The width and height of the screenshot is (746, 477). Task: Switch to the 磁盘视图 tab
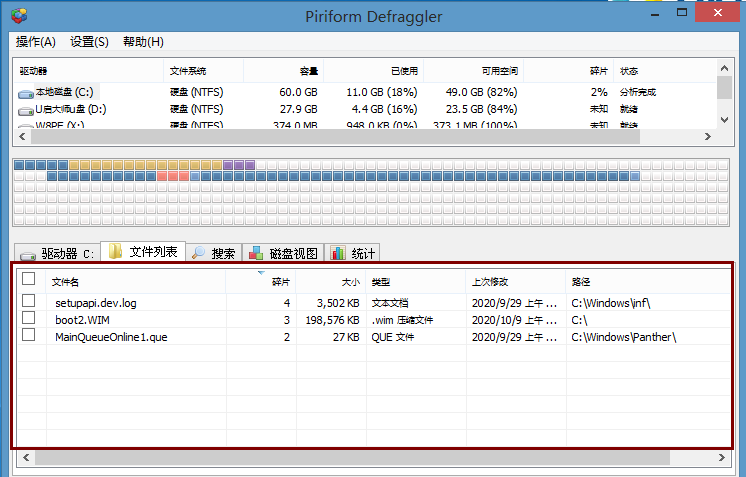pos(283,253)
